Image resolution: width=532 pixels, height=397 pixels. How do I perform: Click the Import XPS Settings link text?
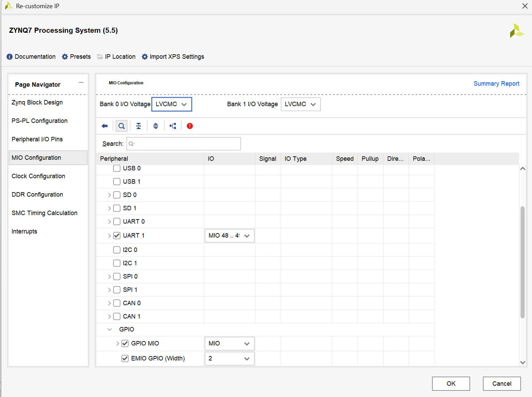(x=177, y=57)
